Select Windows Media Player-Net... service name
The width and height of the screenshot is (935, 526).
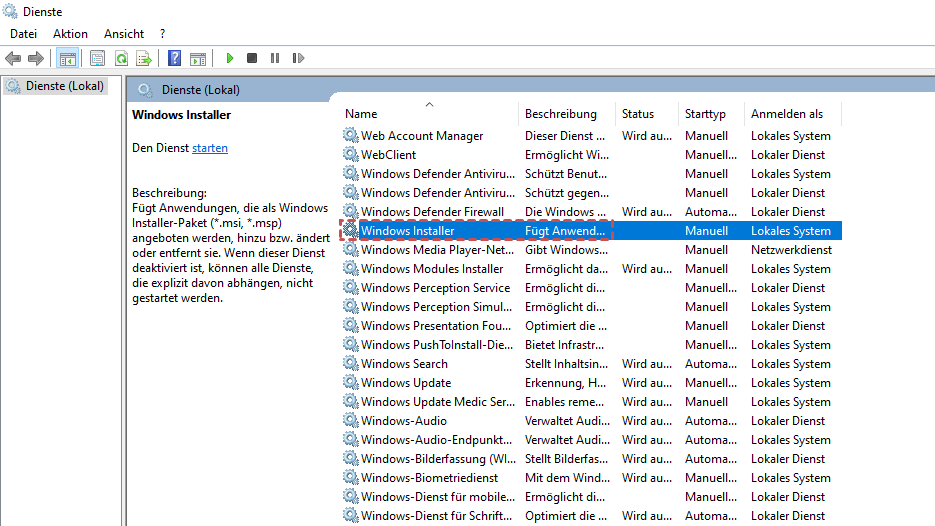point(437,250)
